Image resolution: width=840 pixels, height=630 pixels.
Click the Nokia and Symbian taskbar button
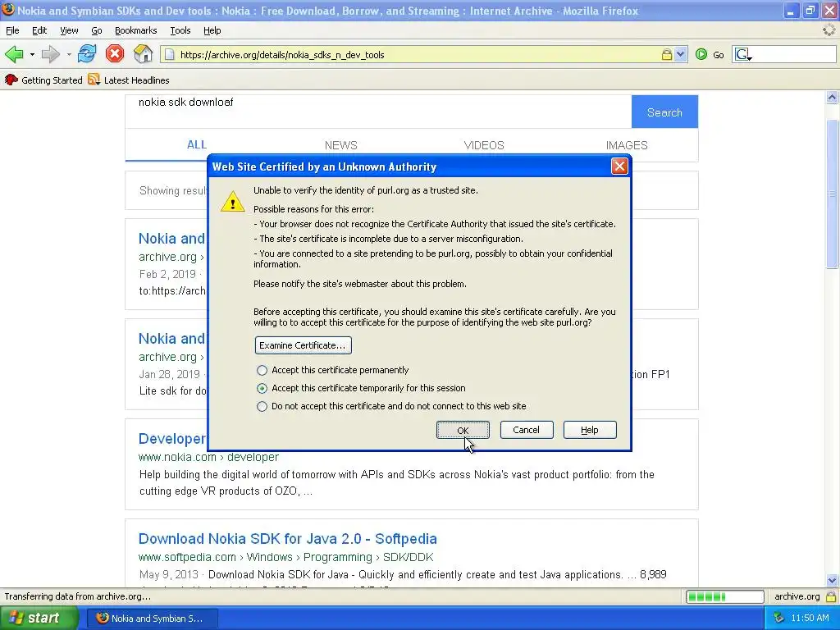(x=152, y=619)
